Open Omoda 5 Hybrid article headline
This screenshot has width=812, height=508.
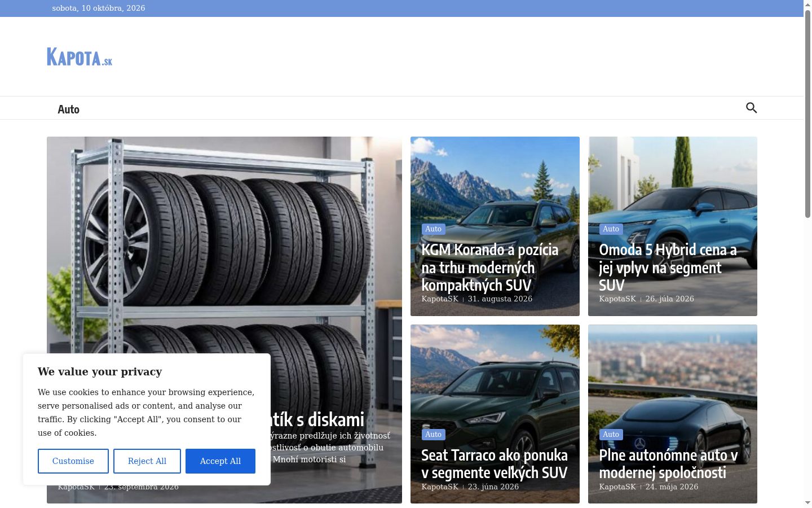(x=668, y=268)
